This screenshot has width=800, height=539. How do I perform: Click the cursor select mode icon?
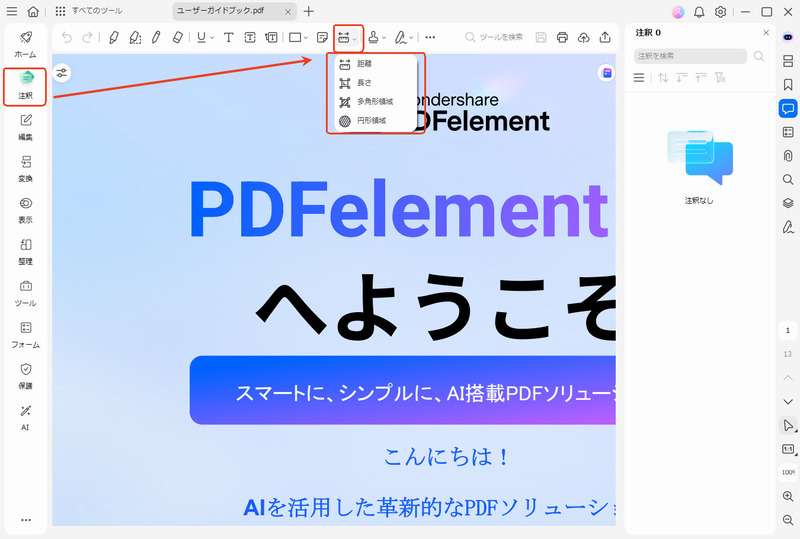click(788, 426)
